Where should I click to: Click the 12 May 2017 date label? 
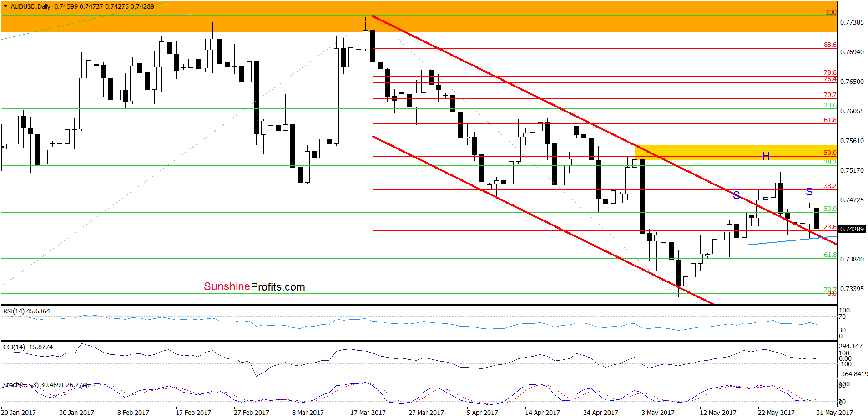718,413
